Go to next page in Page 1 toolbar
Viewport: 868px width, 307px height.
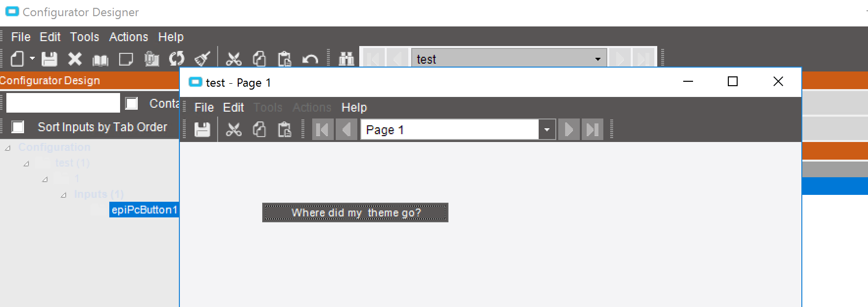point(569,130)
